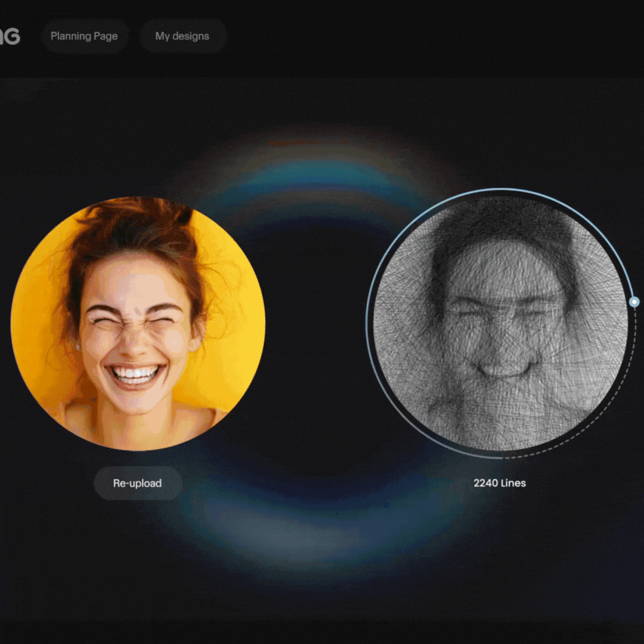Click the round handle on the circular slider
This screenshot has height=644, width=644.
click(x=634, y=302)
